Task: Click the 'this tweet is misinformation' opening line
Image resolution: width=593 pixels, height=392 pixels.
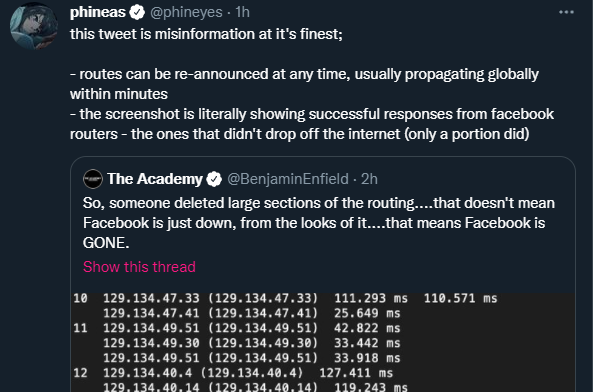Action: tap(206, 34)
